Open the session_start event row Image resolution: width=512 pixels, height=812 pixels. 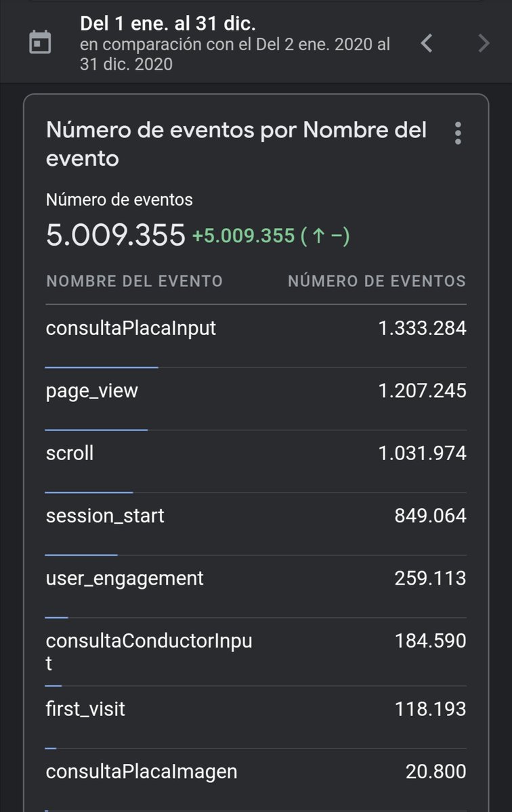(256, 524)
